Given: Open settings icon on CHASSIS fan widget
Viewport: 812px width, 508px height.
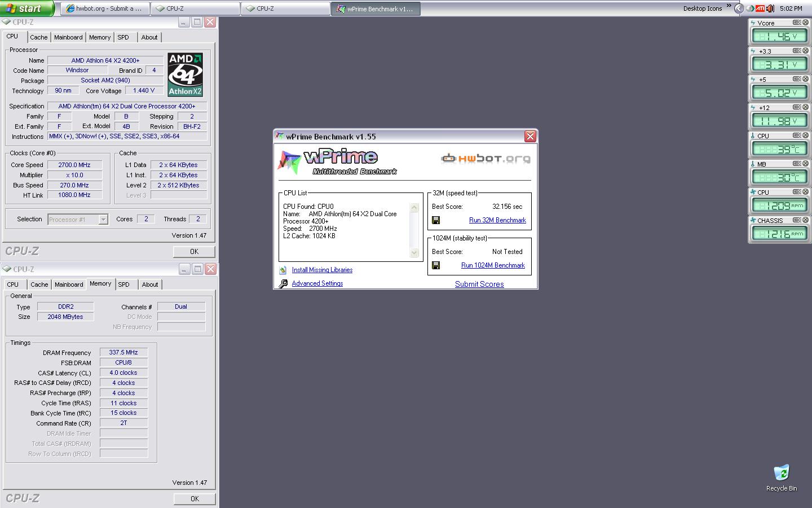Looking at the screenshot, I should point(797,220).
